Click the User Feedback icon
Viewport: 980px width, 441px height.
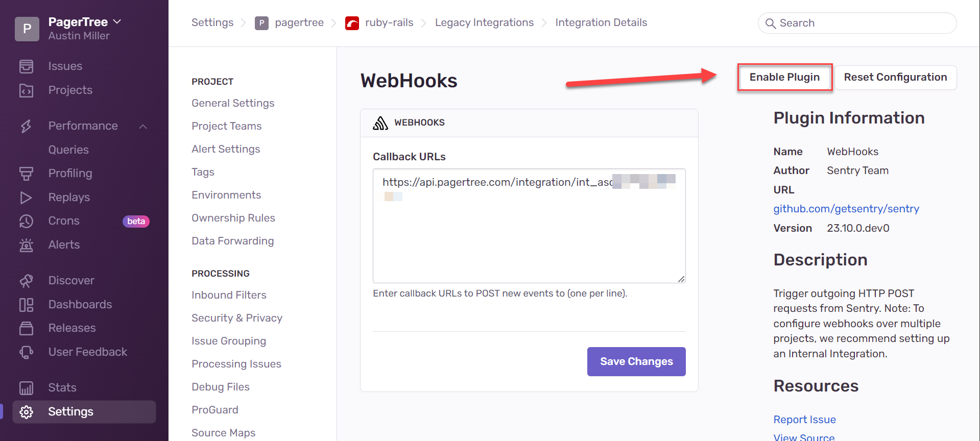(x=26, y=352)
